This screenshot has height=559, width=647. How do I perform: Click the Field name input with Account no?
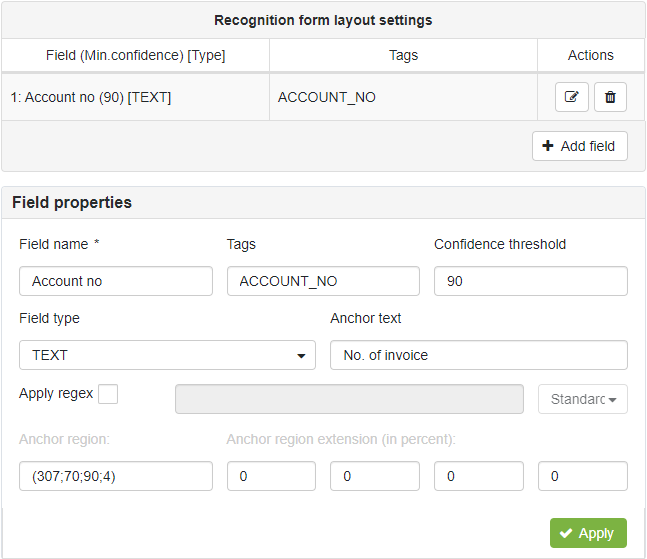pos(116,281)
